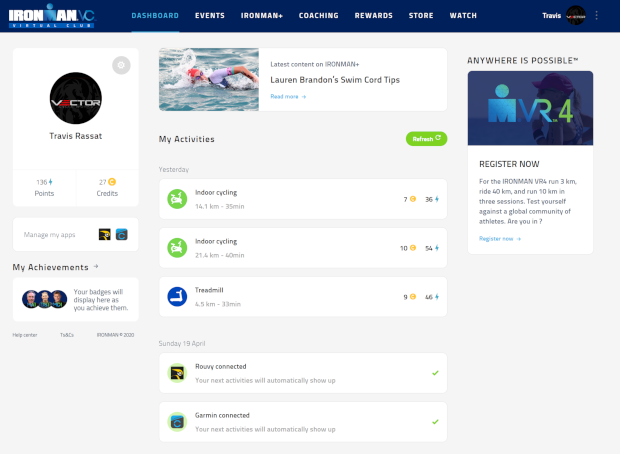
Task: Open Lauren Brandon swim thumbnail
Action: 209,79
